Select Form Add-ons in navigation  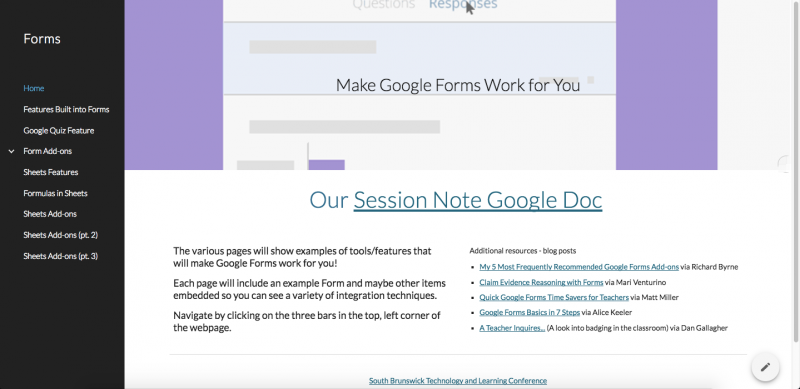click(47, 151)
